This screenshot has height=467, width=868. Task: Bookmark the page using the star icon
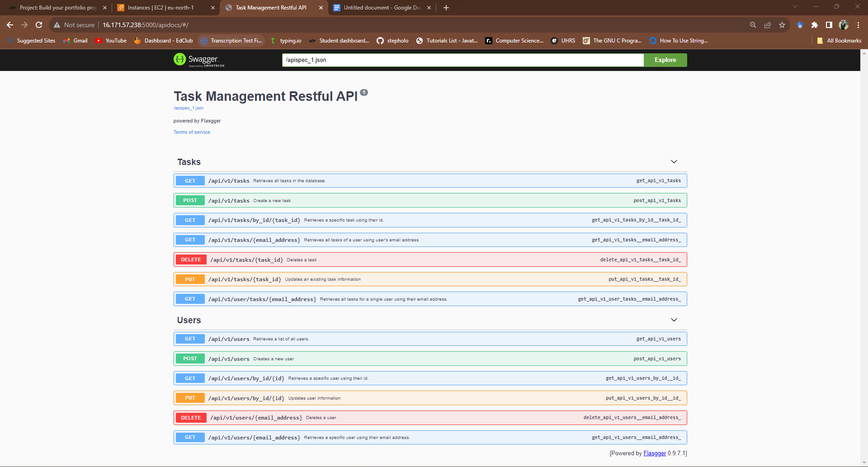point(782,25)
